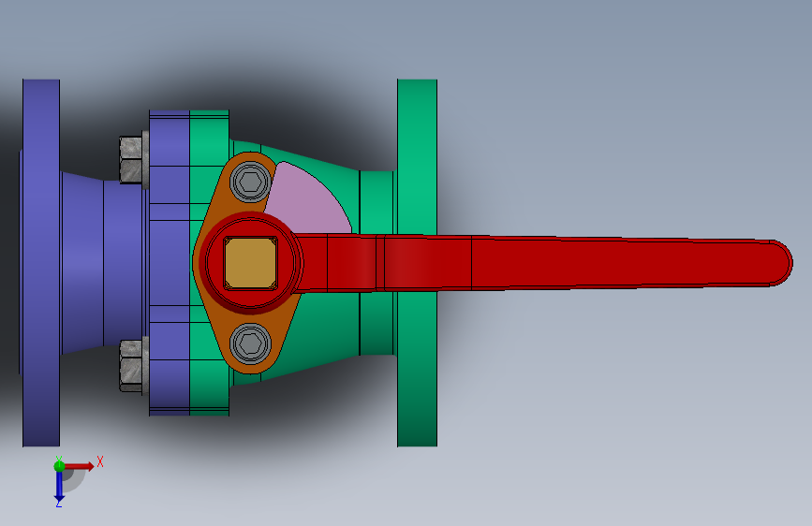Screen dimensions: 812x526
Task: Click the lower hex nut
Action: [x=131, y=366]
